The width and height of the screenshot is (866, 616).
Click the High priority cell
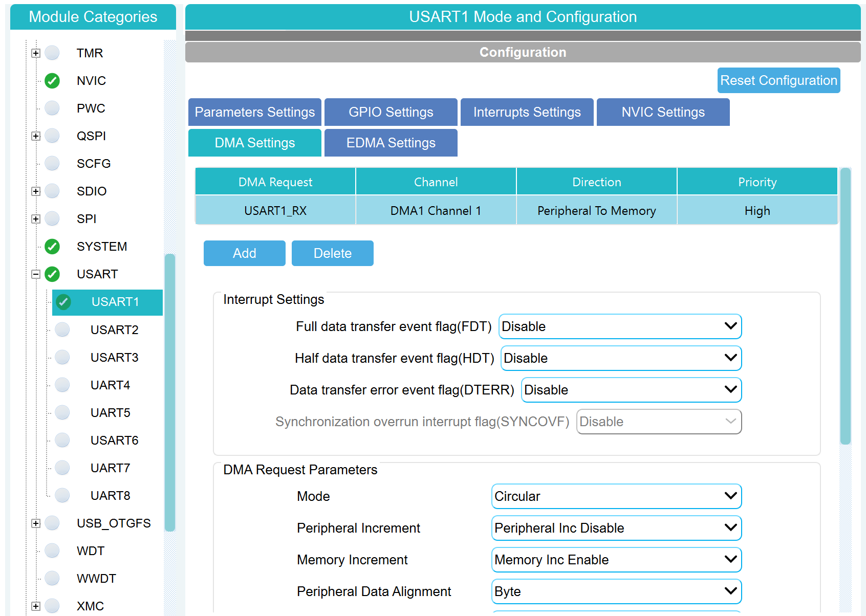[x=757, y=210]
